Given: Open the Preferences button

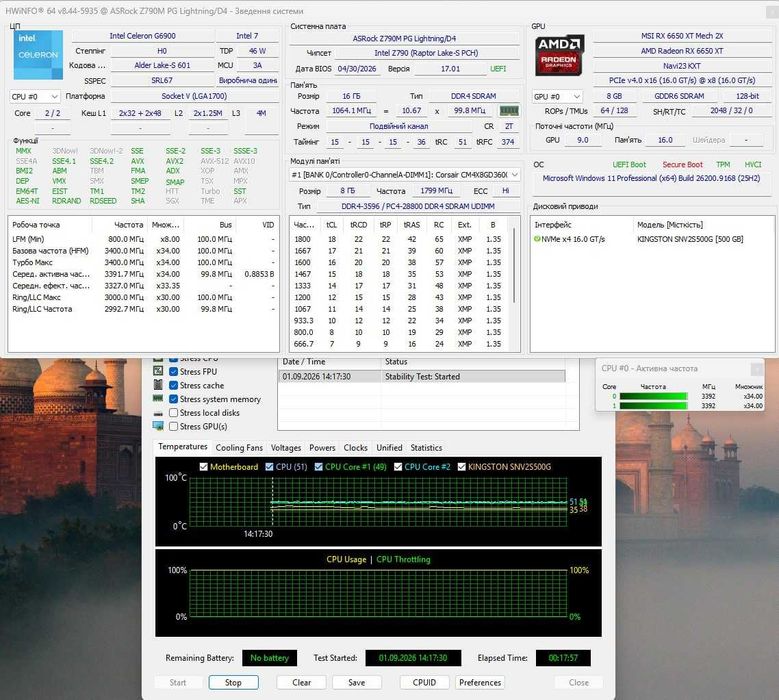Looking at the screenshot, I should (x=480, y=683).
